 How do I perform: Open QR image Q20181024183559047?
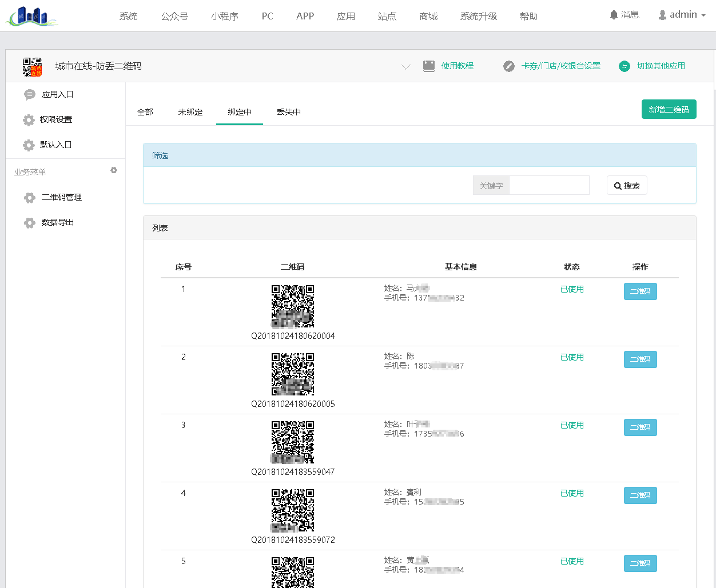(293, 442)
